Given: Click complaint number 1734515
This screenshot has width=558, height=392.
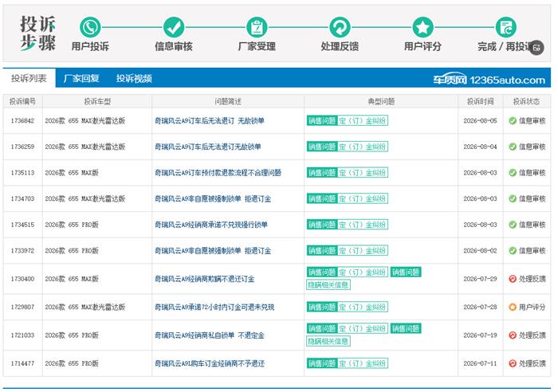Looking at the screenshot, I should (23, 225).
